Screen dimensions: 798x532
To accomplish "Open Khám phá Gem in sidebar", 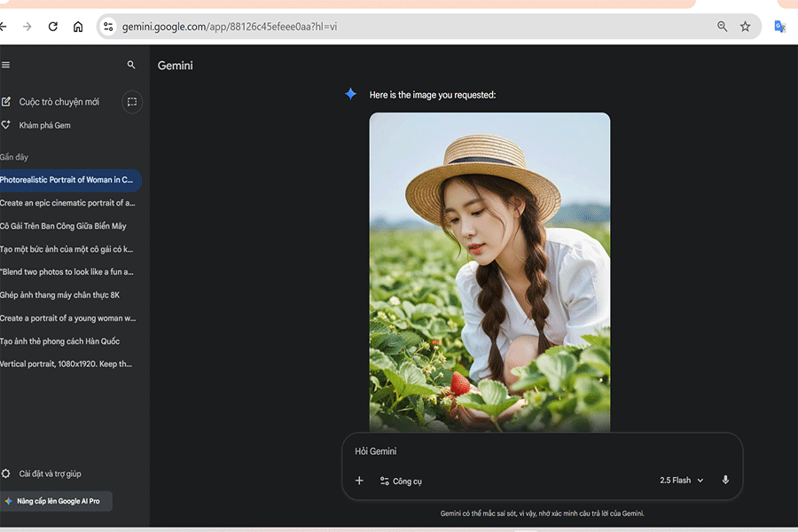I will [44, 125].
